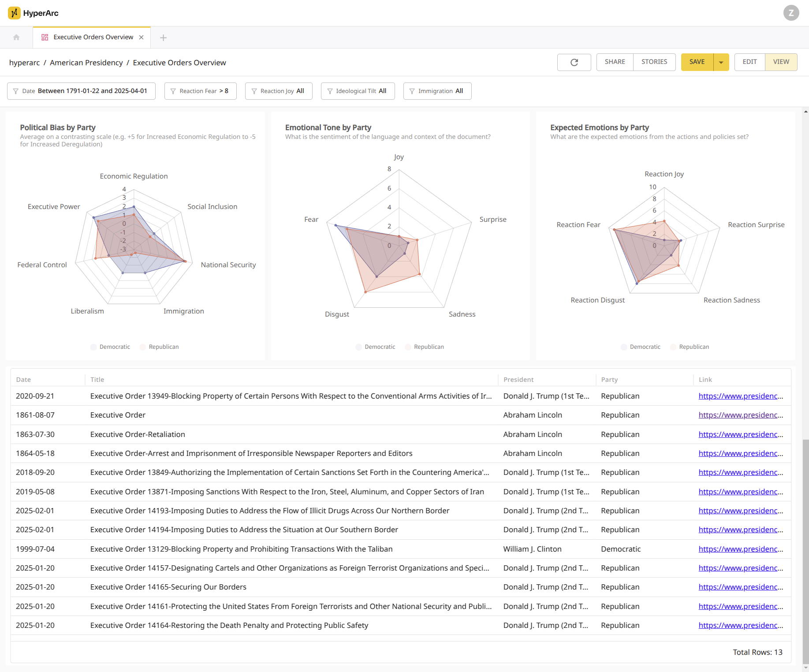
Task: Click the Ideological Tilt filter funnel icon
Action: (x=330, y=91)
